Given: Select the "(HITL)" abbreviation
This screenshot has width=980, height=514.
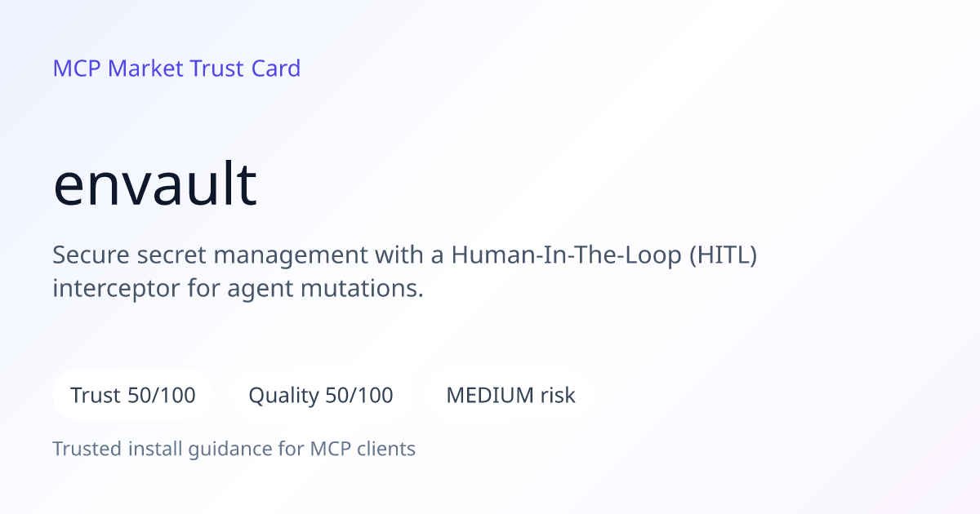Looking at the screenshot, I should point(724,255).
